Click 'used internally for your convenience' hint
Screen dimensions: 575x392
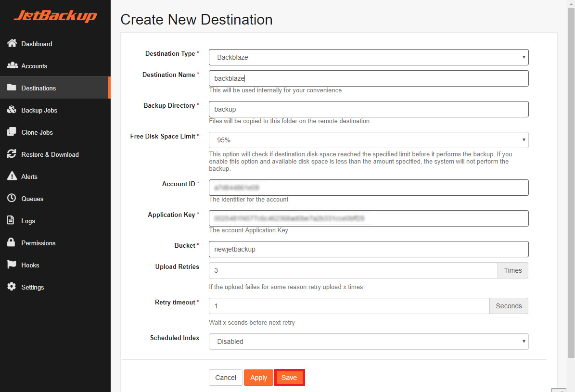tap(275, 90)
